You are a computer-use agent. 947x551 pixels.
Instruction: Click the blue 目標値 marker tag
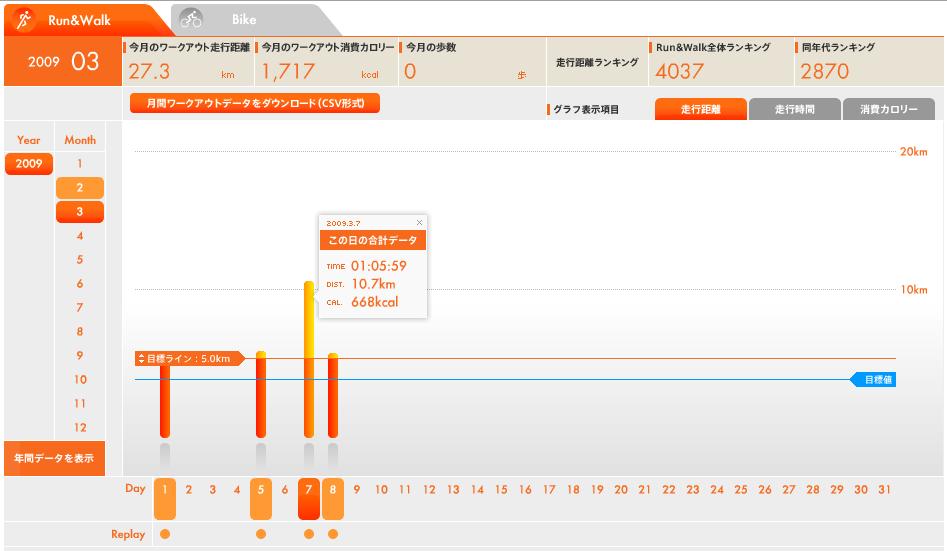874,380
